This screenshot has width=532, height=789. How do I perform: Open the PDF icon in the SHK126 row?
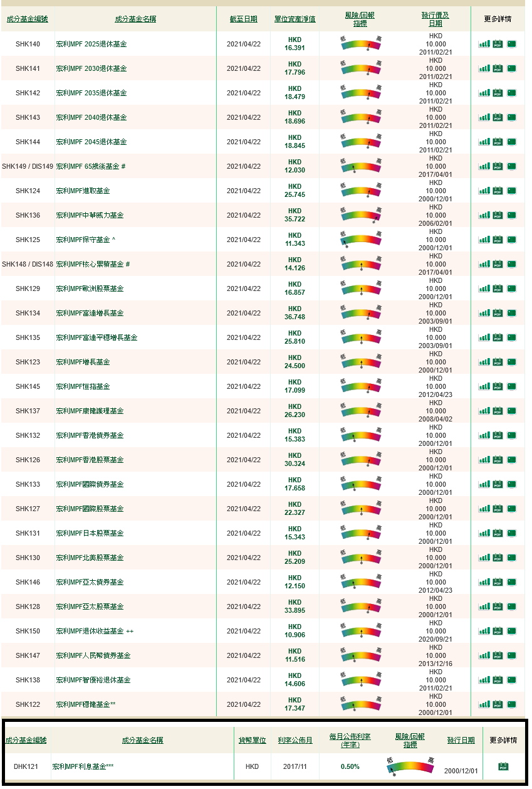498,460
